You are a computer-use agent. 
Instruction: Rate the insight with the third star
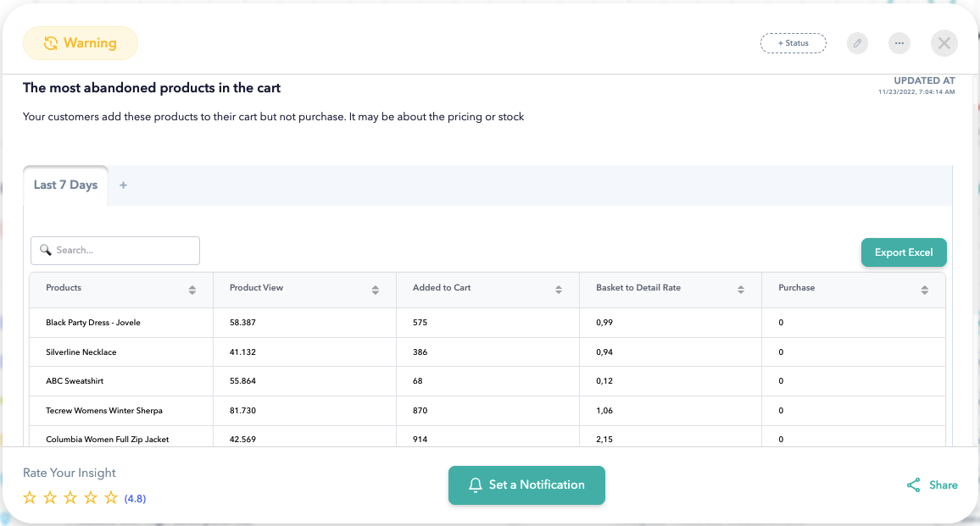pos(70,498)
